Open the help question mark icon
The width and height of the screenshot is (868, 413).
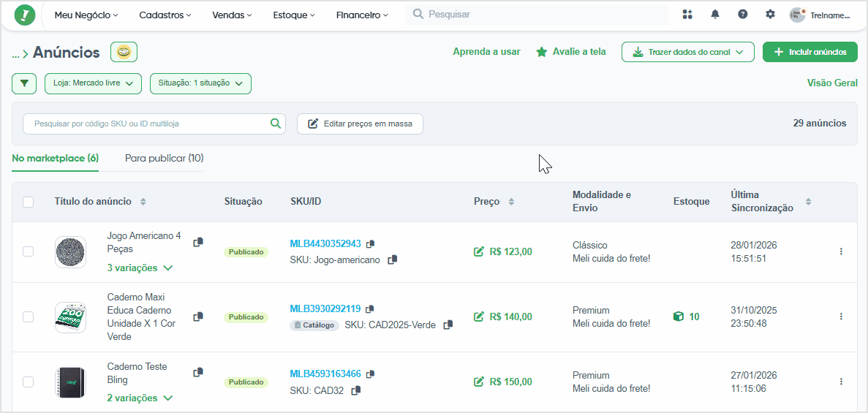(x=743, y=15)
